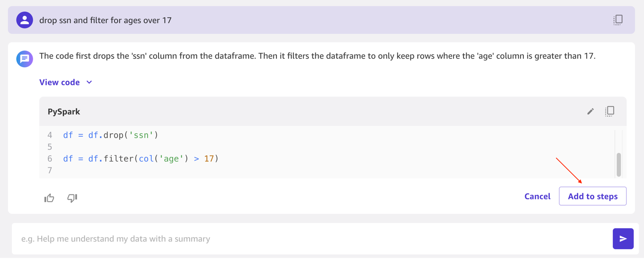Click the PySpark code block header label
The width and height of the screenshot is (644, 259).
(x=64, y=111)
